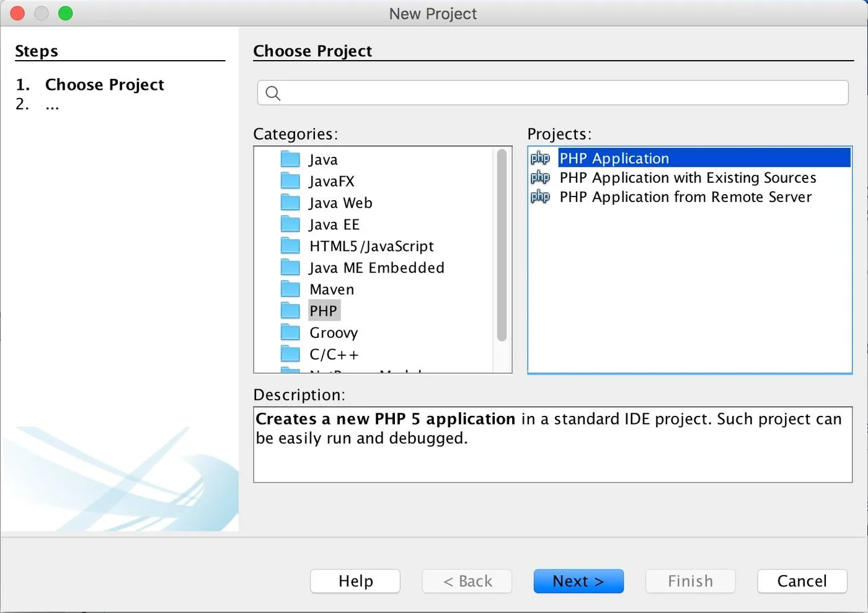868x613 pixels.
Task: Click the php icon beside PHP Application
Action: [x=541, y=158]
